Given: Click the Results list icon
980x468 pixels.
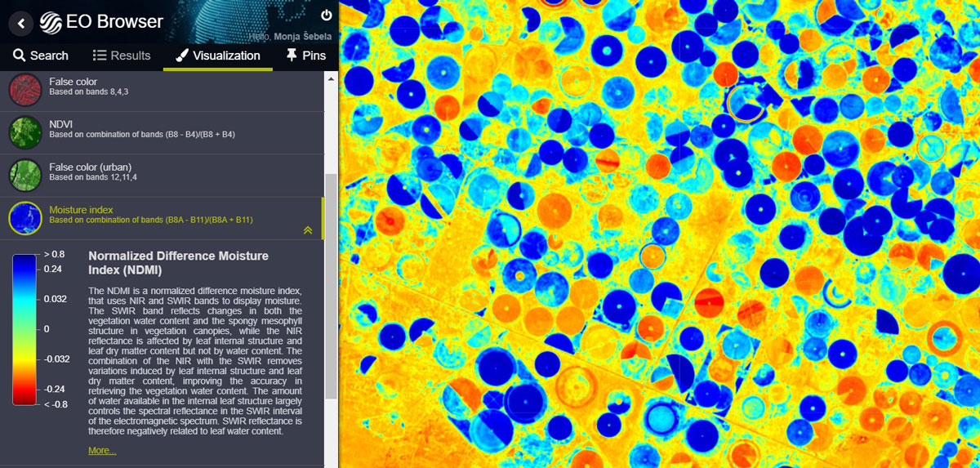Looking at the screenshot, I should (x=100, y=56).
